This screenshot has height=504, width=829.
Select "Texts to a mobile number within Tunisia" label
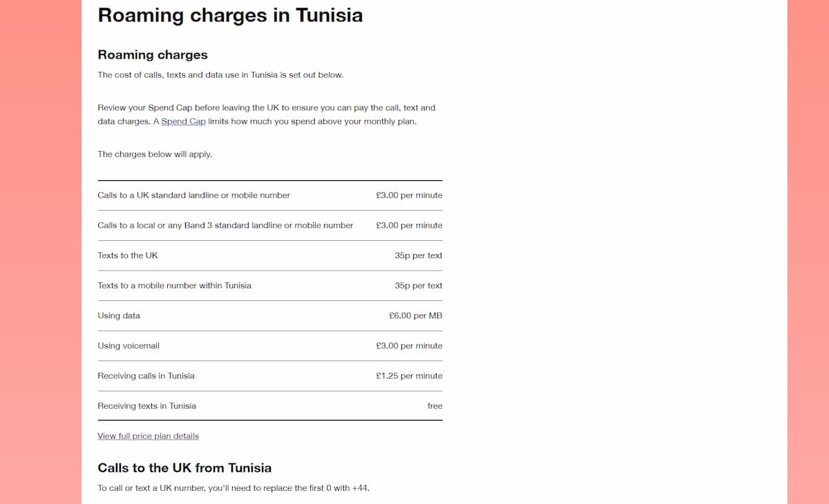[174, 286]
